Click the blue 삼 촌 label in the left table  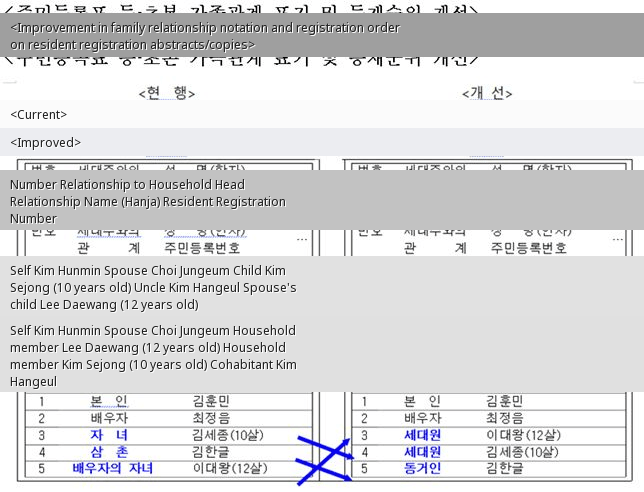[109, 452]
